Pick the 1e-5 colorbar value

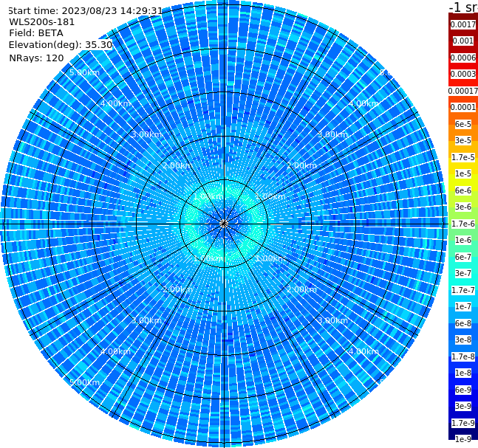463,173
